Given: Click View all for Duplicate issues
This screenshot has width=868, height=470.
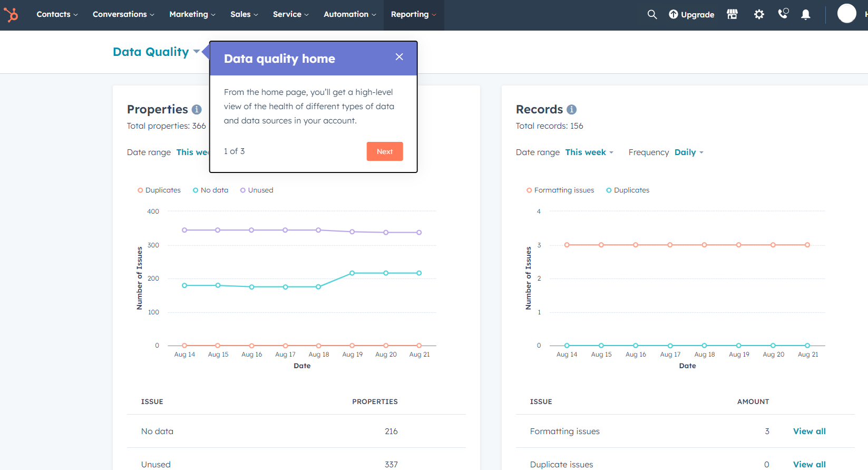Looking at the screenshot, I should (x=810, y=465).
